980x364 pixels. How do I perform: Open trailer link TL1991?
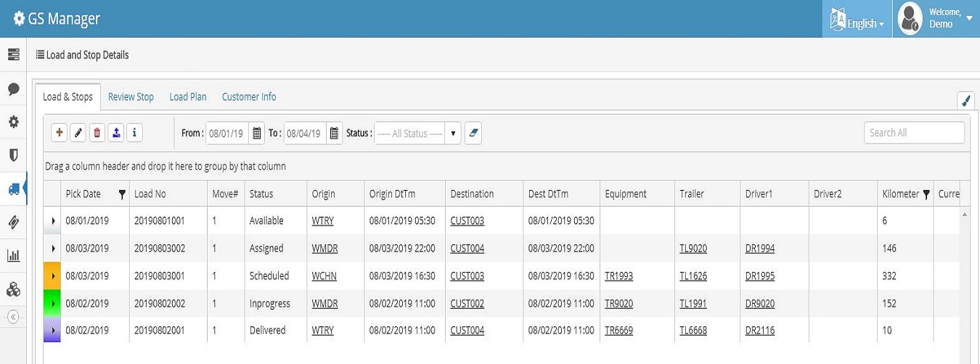click(693, 303)
